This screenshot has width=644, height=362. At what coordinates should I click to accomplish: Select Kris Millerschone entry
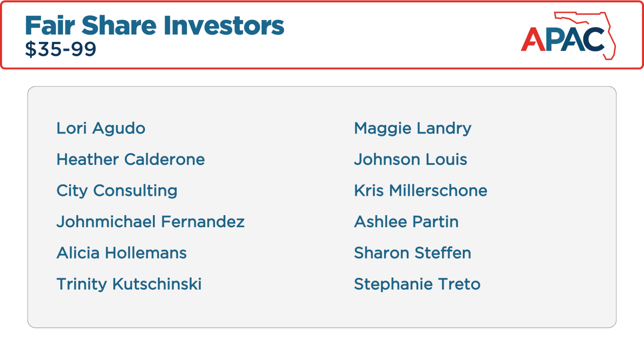click(421, 191)
